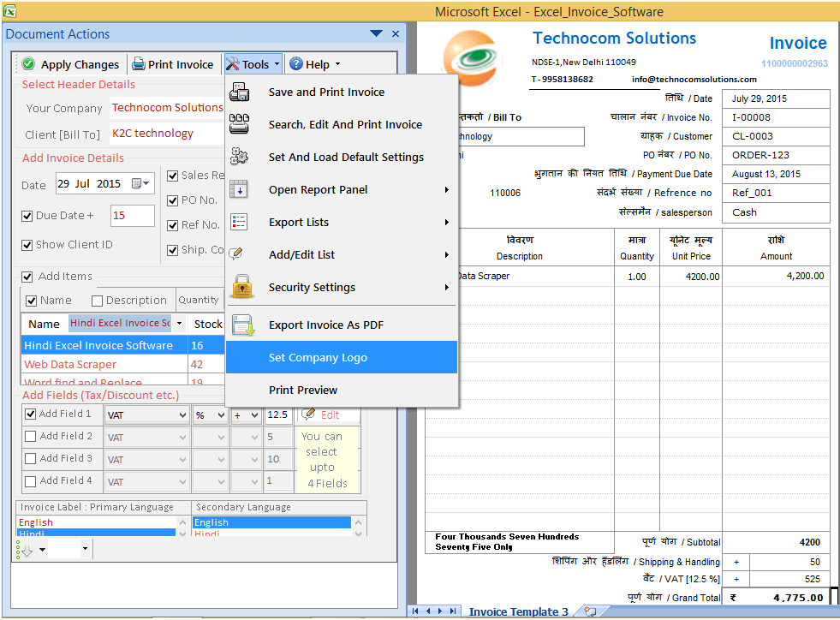The width and height of the screenshot is (840, 620).
Task: Open the item Name dropdown
Action: (x=180, y=323)
